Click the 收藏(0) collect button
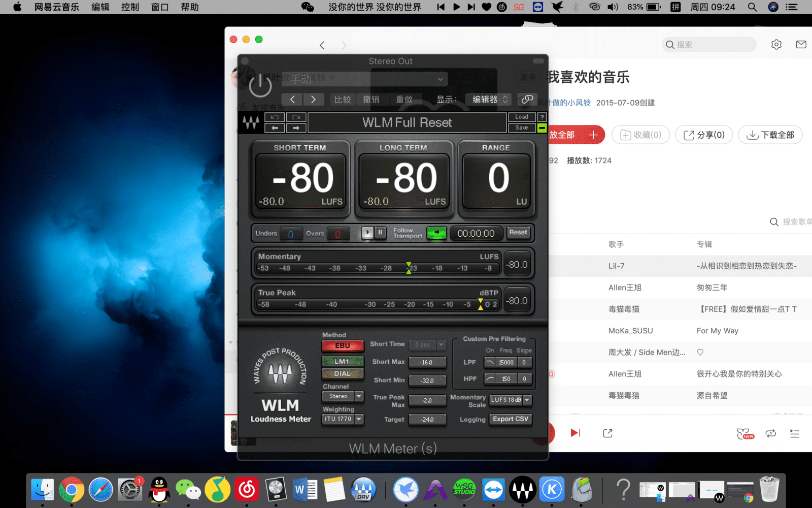The width and height of the screenshot is (812, 508). click(640, 135)
